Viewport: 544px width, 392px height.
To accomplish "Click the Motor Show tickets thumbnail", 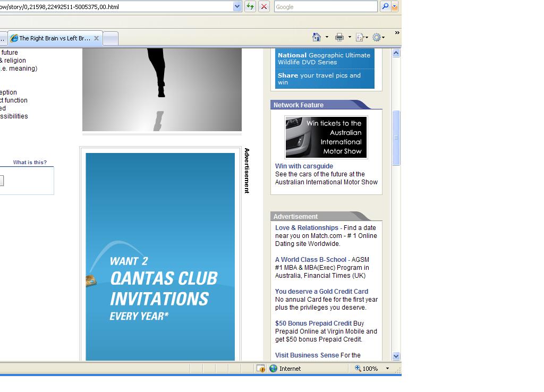I will 326,137.
